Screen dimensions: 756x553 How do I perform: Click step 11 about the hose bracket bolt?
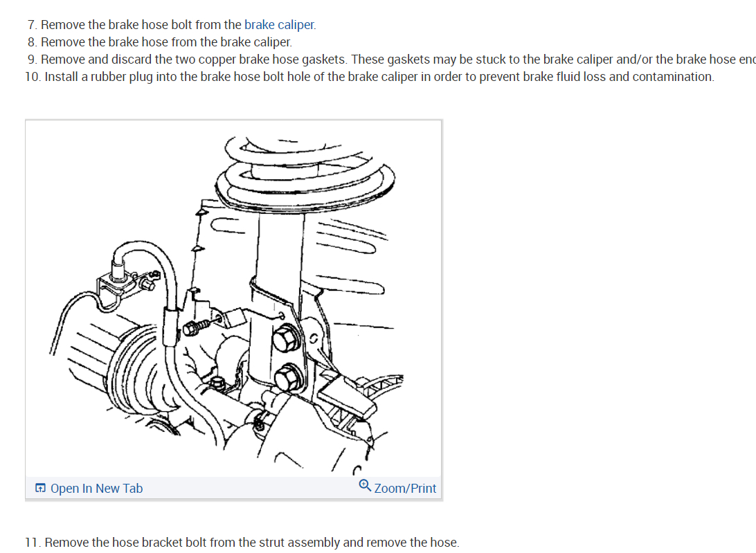tap(242, 543)
